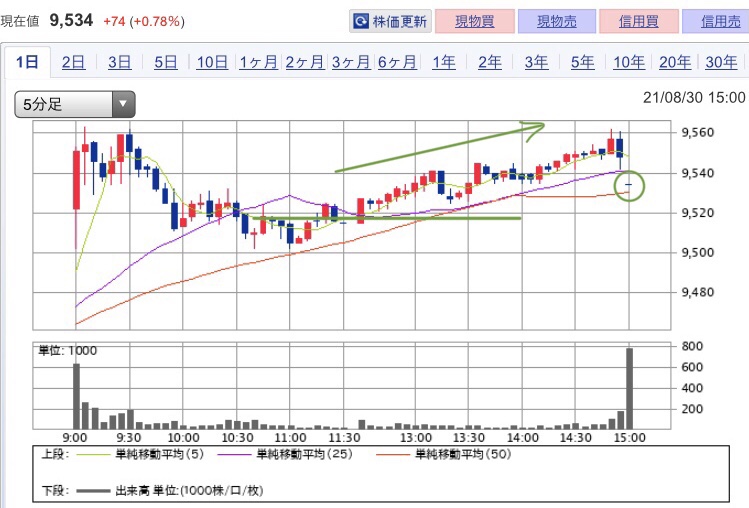Click the 出来高 volume legend entry

170,490
